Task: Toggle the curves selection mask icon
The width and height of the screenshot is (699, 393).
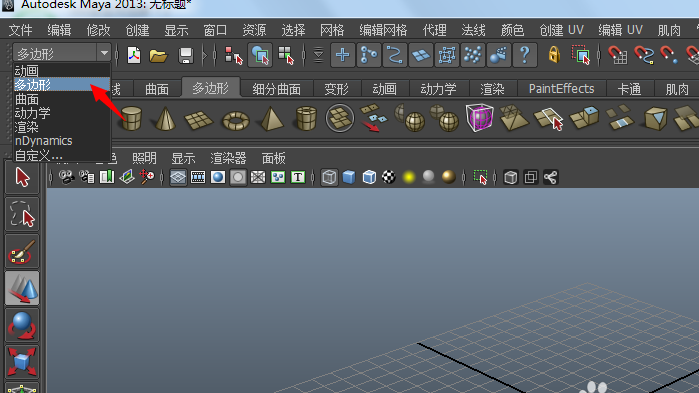Action: point(395,55)
